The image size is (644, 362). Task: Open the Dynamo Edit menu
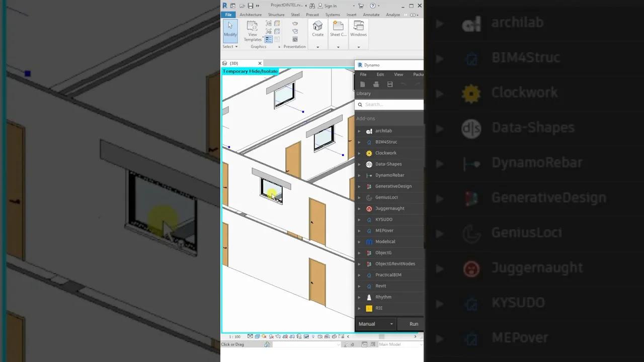point(380,74)
